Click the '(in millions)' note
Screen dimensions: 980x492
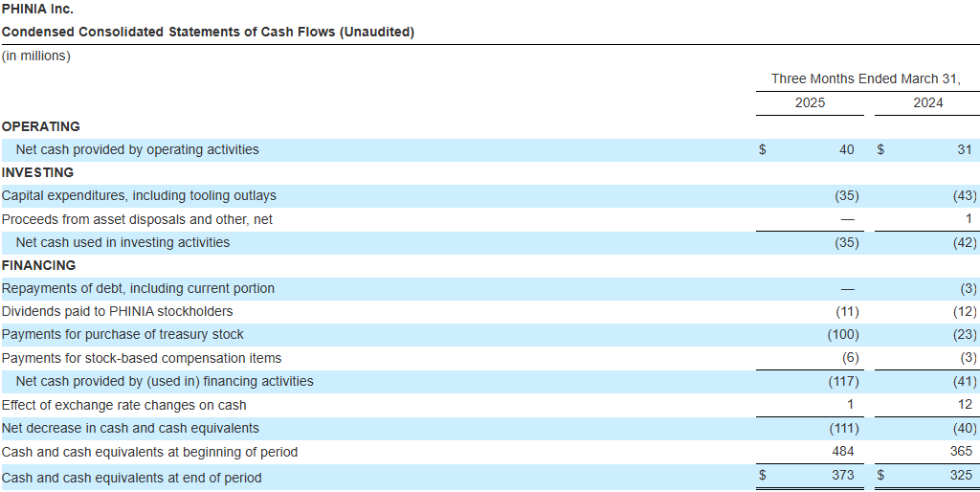click(35, 56)
